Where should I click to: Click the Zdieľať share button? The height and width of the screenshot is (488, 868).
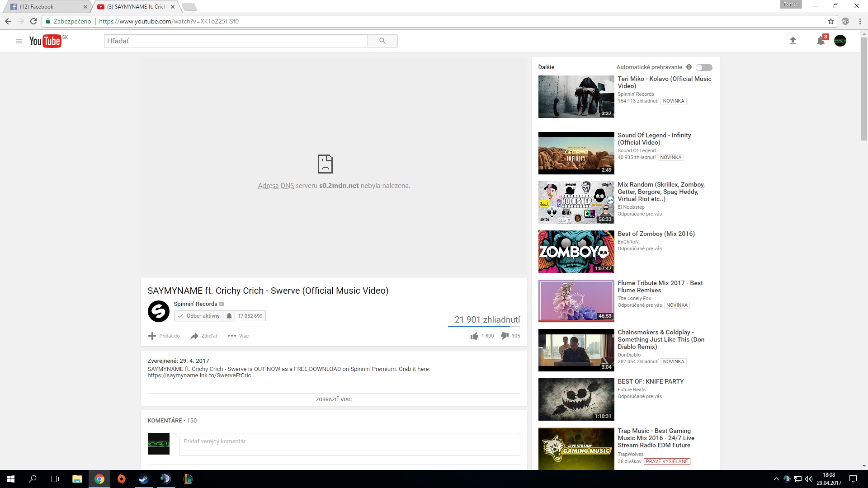204,336
